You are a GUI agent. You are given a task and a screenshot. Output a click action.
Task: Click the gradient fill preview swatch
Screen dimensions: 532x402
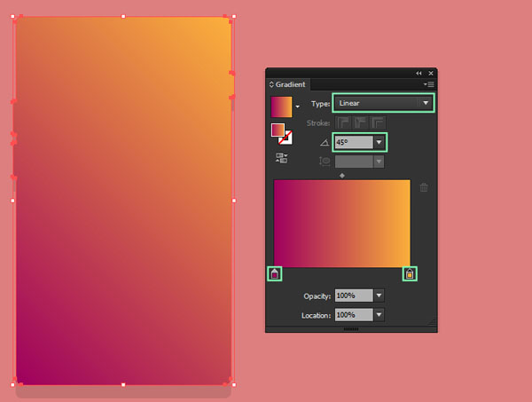point(281,107)
